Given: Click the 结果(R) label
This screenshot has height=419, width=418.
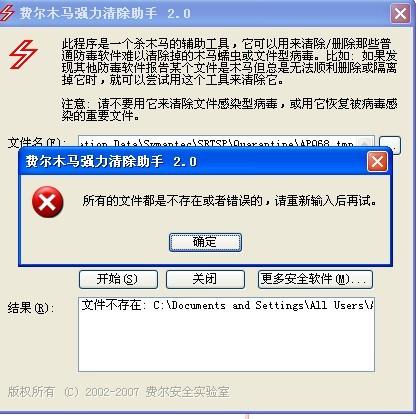Looking at the screenshot, I should tap(31, 307).
